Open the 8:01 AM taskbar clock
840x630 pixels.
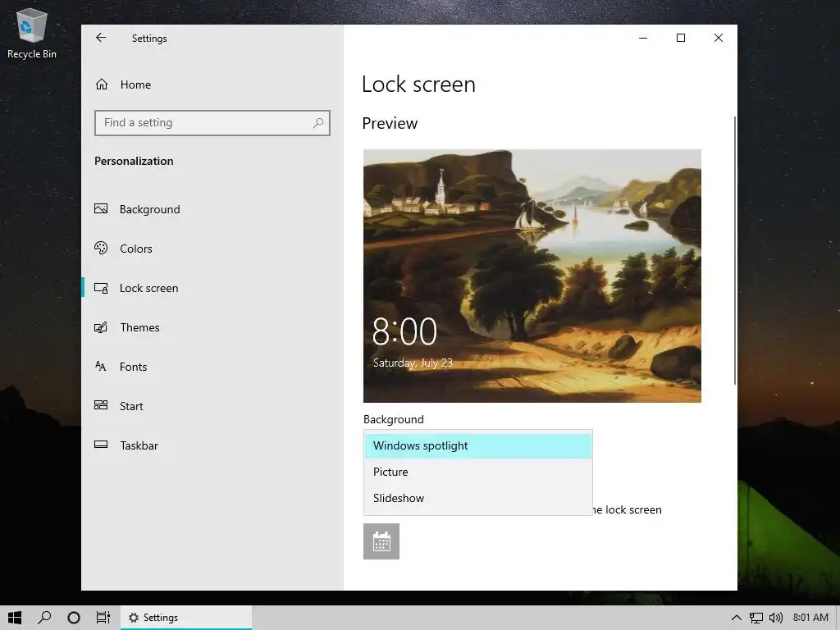pos(810,618)
